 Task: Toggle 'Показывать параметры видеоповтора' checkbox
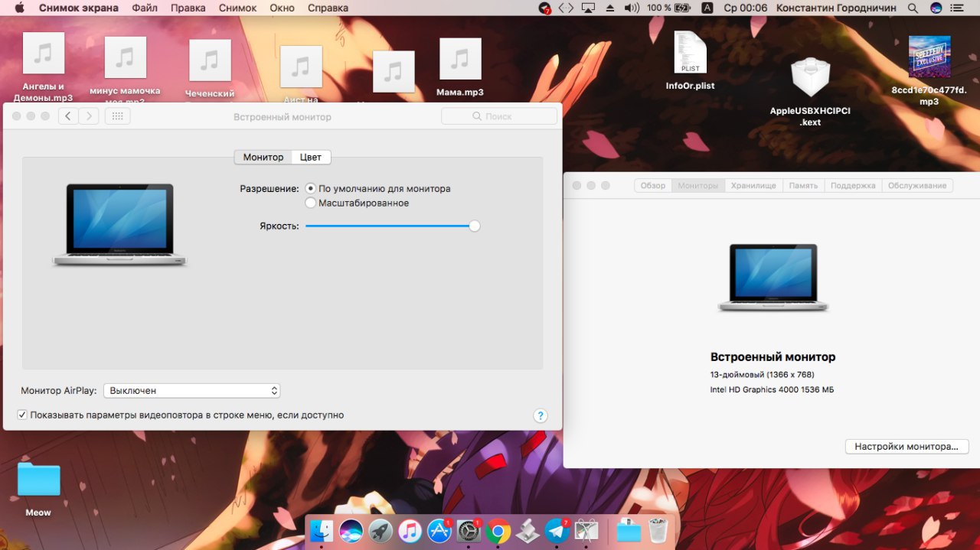pos(22,415)
